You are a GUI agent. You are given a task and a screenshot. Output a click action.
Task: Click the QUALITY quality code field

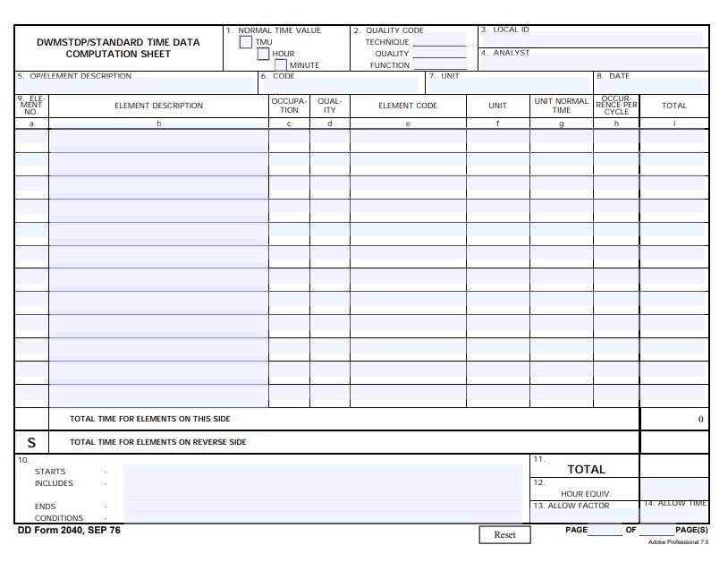point(439,53)
